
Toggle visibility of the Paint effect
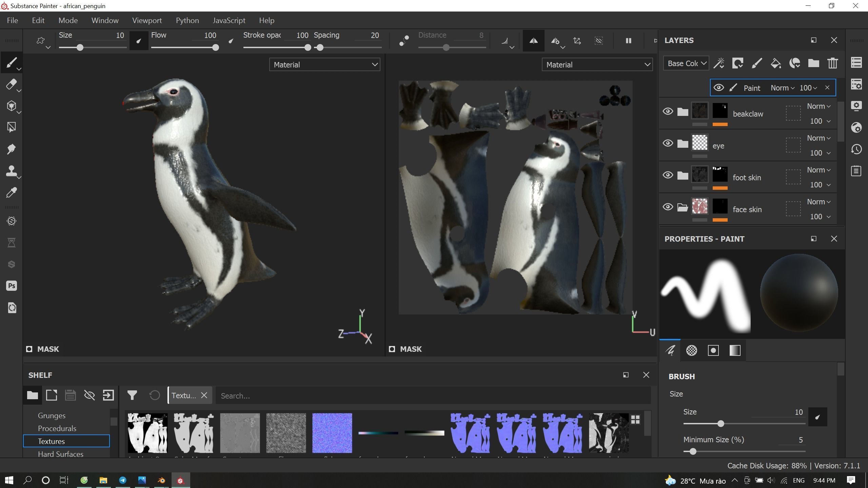(x=718, y=88)
